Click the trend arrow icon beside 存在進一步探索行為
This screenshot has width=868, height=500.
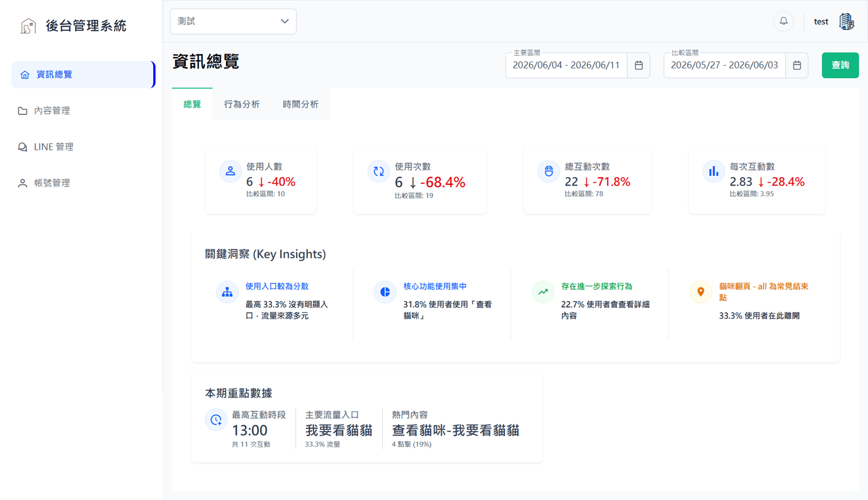(543, 292)
